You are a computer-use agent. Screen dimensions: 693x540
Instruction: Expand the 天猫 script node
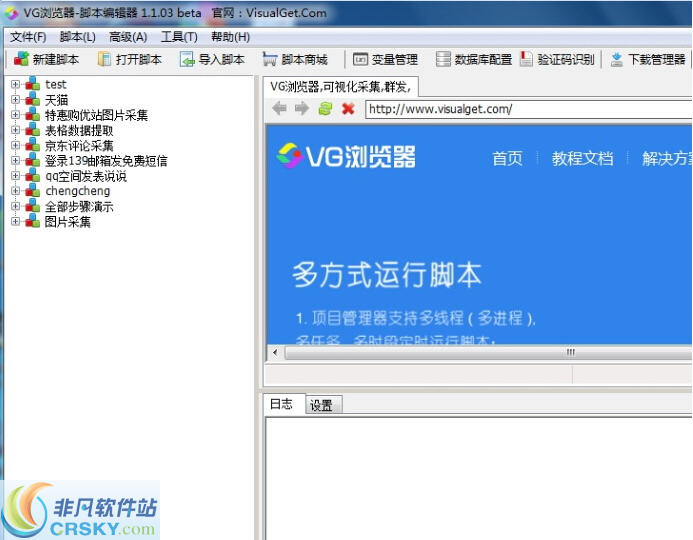click(x=15, y=99)
